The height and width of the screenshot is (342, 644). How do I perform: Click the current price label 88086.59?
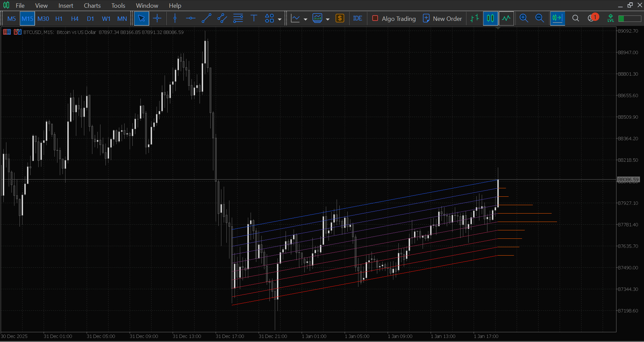[x=628, y=180]
